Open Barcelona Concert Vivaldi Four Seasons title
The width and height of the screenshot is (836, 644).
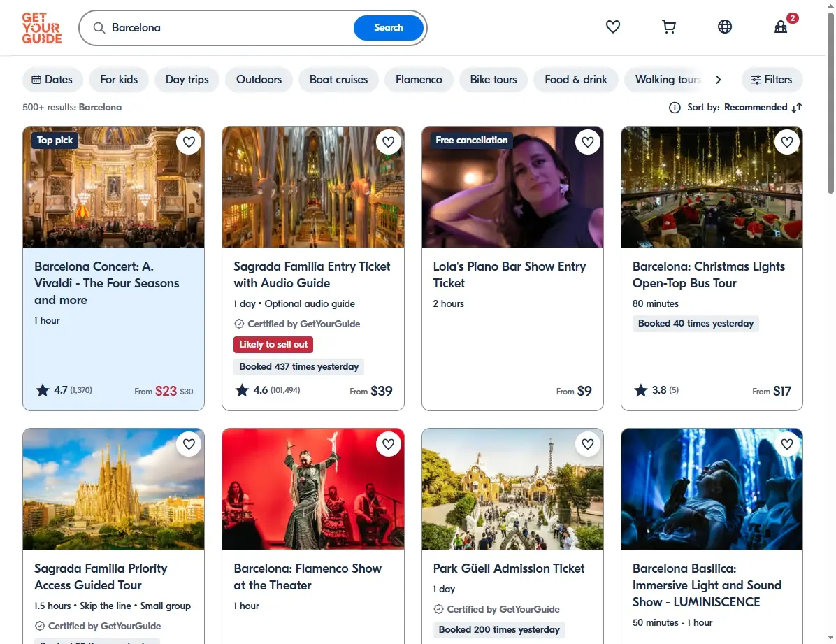107,283
